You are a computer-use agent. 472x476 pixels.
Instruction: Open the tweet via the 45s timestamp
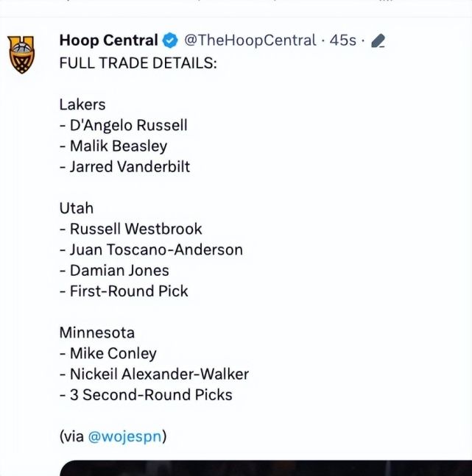click(342, 40)
